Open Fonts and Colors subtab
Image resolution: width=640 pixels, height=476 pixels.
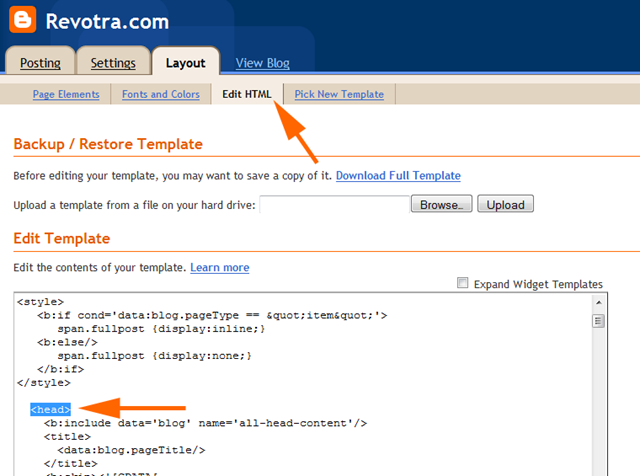click(x=161, y=94)
